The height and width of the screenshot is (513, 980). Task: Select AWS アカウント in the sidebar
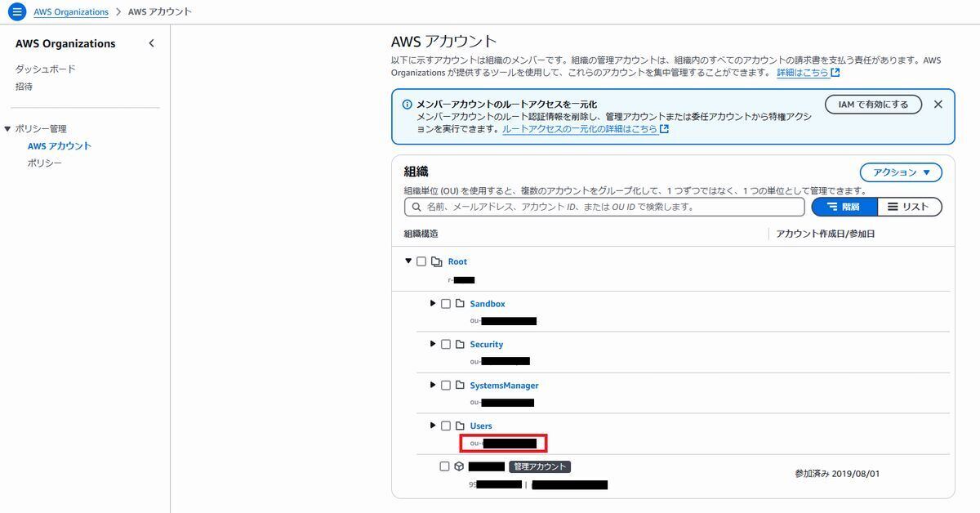coord(60,146)
